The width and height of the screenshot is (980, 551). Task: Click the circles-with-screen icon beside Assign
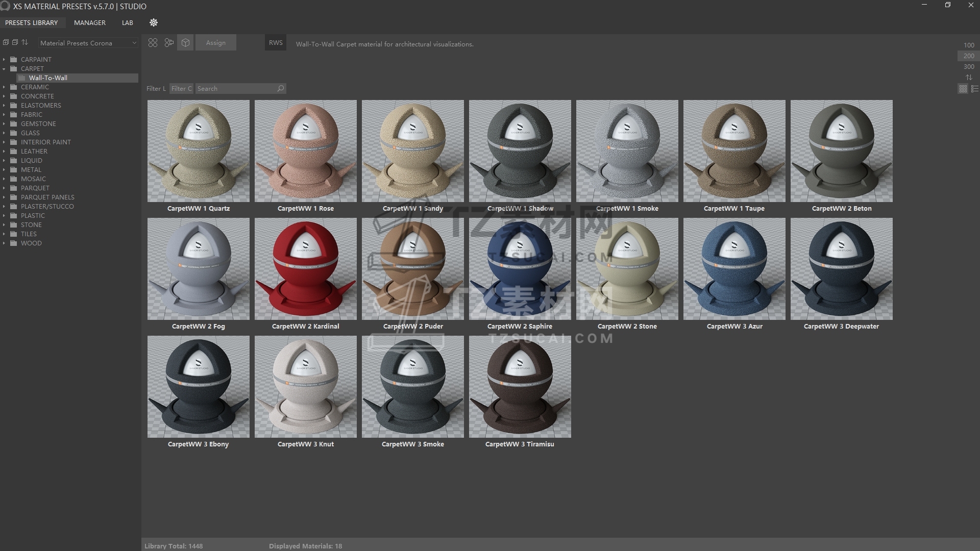click(x=169, y=43)
